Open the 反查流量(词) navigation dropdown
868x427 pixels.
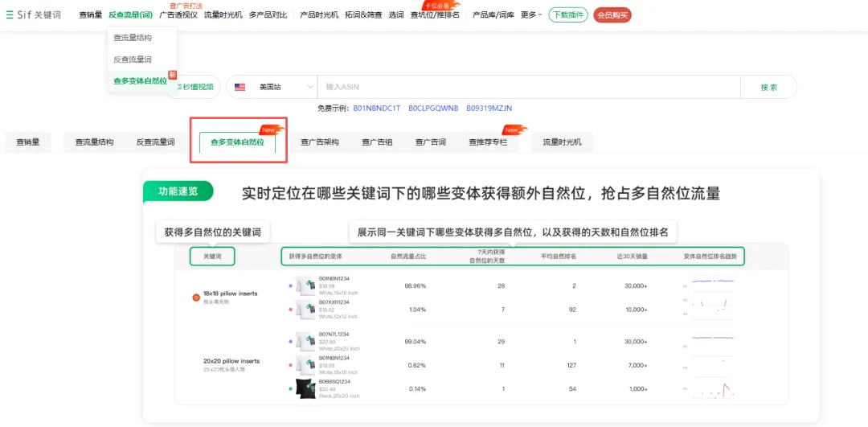[x=130, y=14]
